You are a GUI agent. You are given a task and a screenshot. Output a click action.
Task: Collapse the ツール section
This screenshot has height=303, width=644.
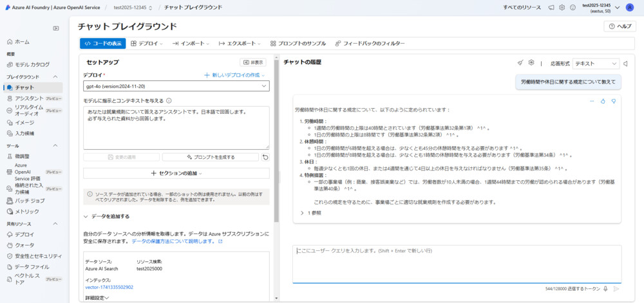point(55,145)
